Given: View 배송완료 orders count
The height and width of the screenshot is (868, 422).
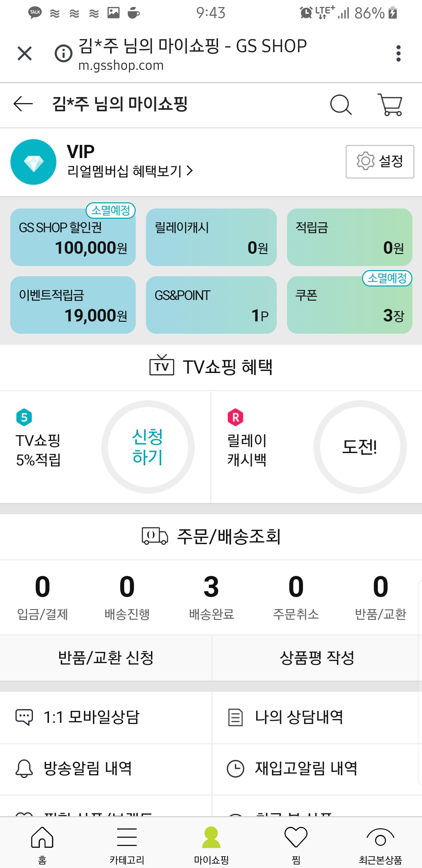Looking at the screenshot, I should 211,596.
